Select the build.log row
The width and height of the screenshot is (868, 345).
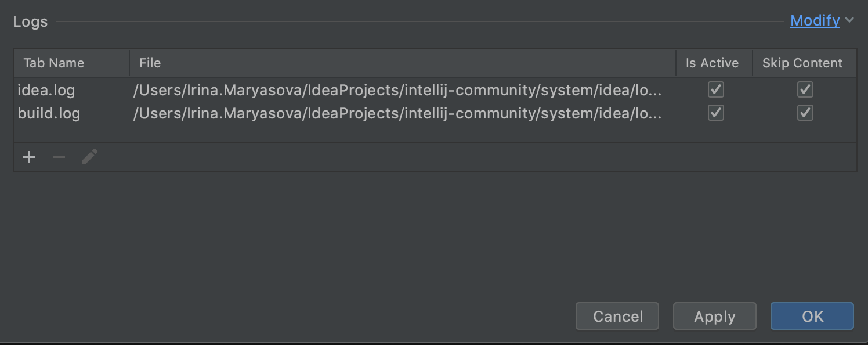point(435,113)
